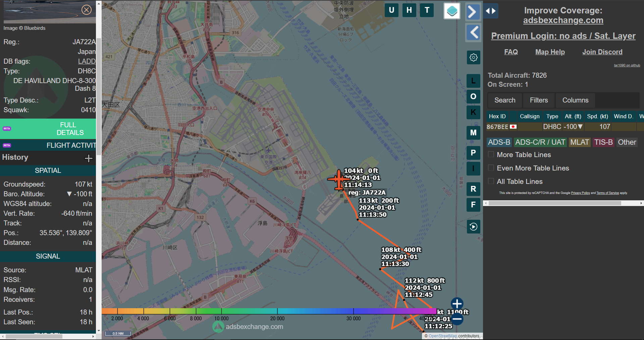
Task: Click the SIGNAL section header
Action: point(48,256)
